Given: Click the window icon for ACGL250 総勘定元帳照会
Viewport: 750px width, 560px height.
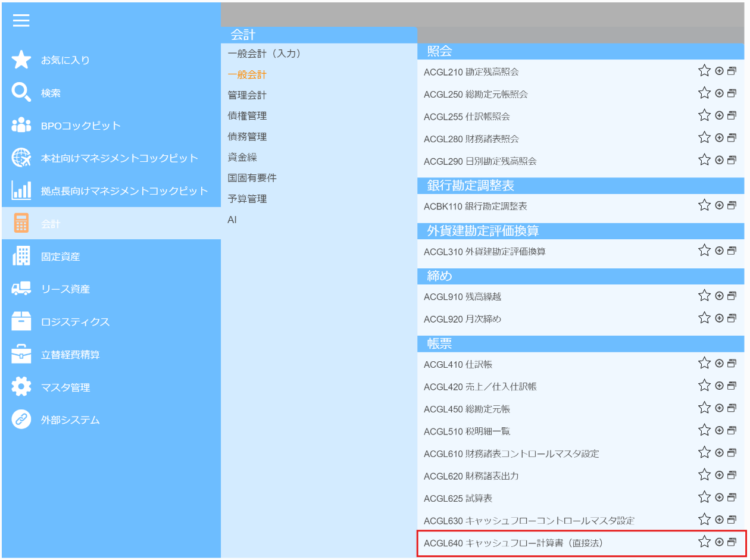Looking at the screenshot, I should click(x=732, y=93).
